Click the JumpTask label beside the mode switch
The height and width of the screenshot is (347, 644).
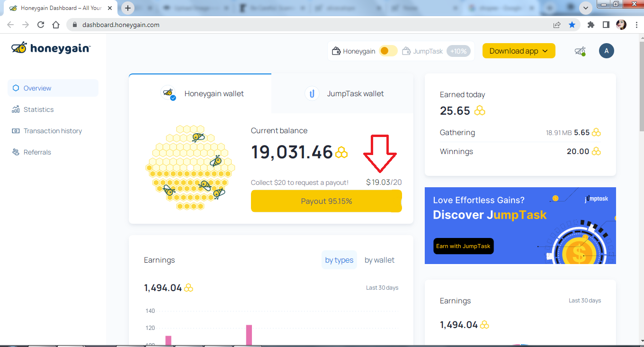click(x=428, y=51)
